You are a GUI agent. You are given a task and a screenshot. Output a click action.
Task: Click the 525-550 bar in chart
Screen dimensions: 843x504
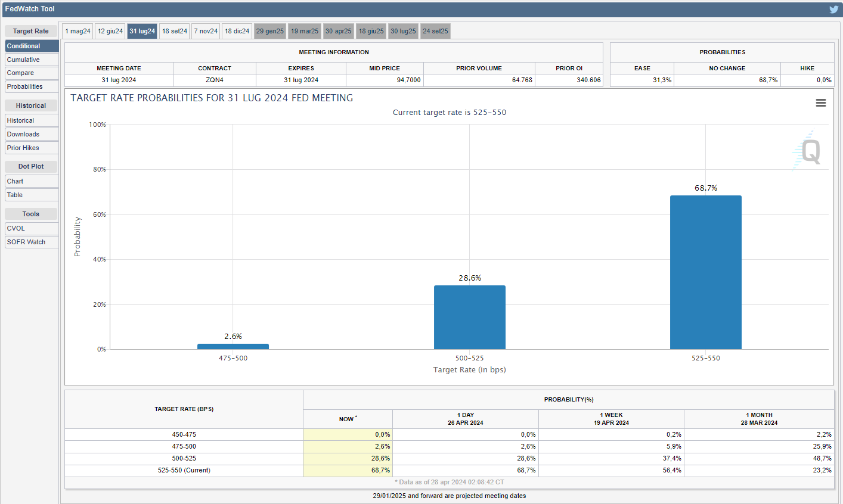705,272
